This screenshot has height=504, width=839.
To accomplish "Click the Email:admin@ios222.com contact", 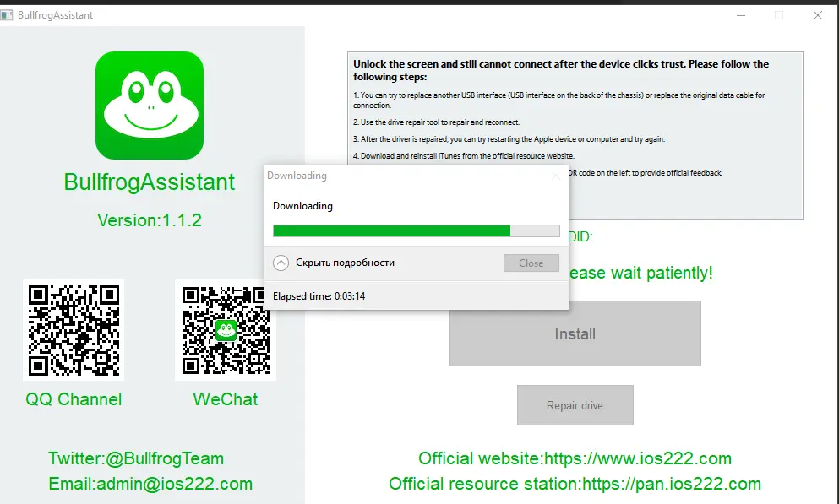I will point(150,483).
